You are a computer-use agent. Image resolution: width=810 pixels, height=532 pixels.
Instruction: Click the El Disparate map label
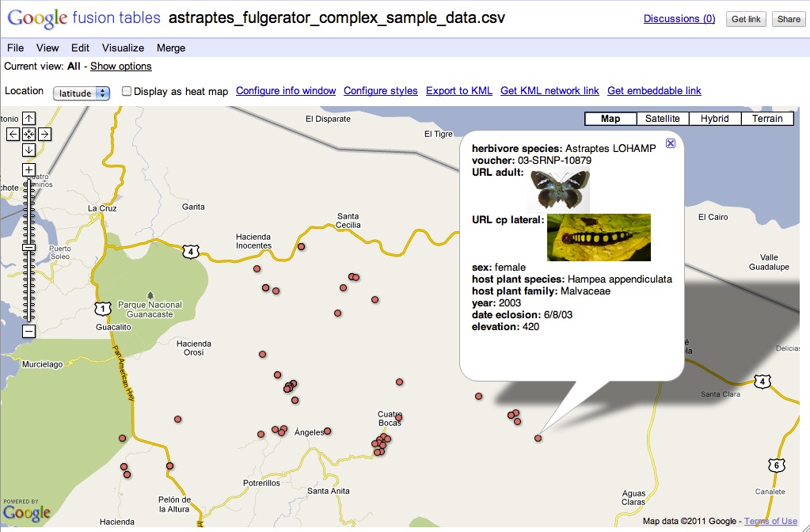(x=328, y=119)
